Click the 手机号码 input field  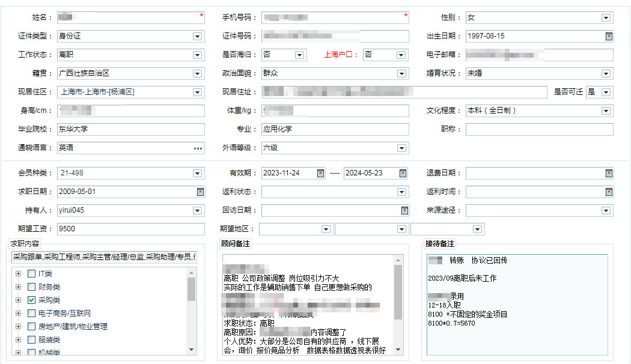click(x=335, y=17)
